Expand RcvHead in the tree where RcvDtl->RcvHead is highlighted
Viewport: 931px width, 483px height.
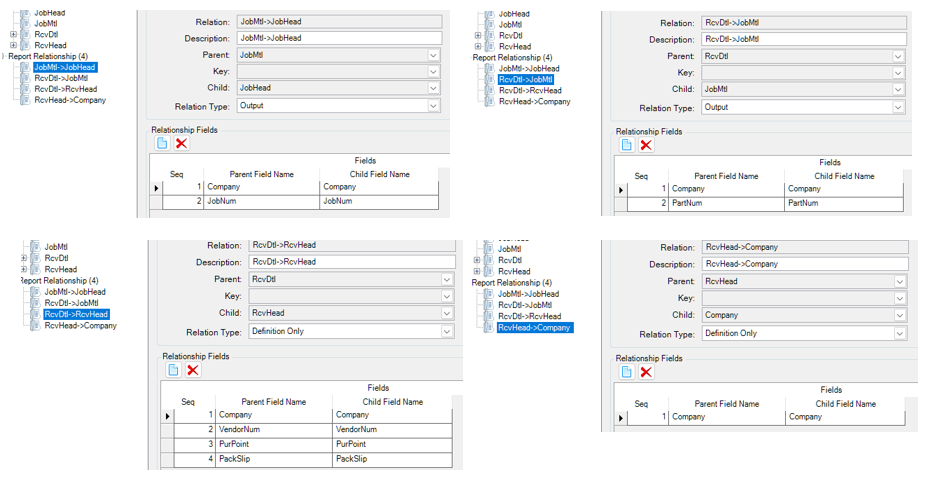click(24, 269)
